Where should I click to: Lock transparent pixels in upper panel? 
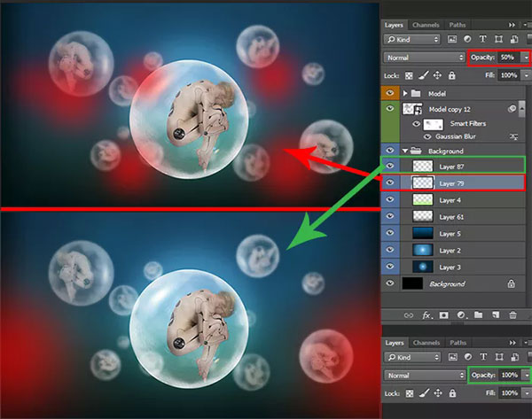tap(409, 75)
